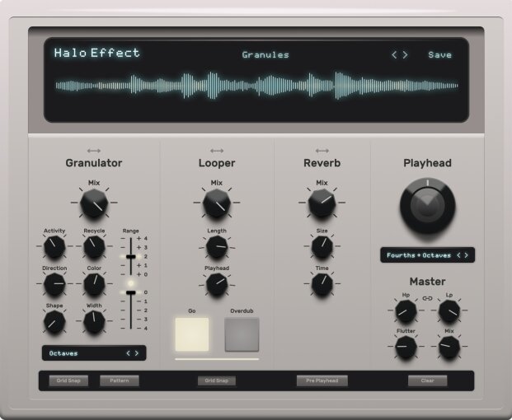Click the swap arrow icon above Looper
512x420 pixels.
tap(217, 151)
